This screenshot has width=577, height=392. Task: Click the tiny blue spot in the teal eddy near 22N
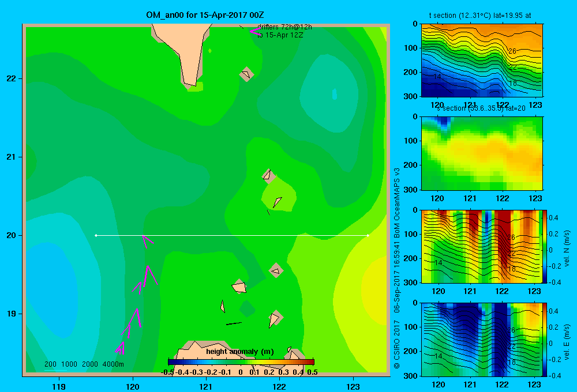pyautogui.click(x=335, y=94)
